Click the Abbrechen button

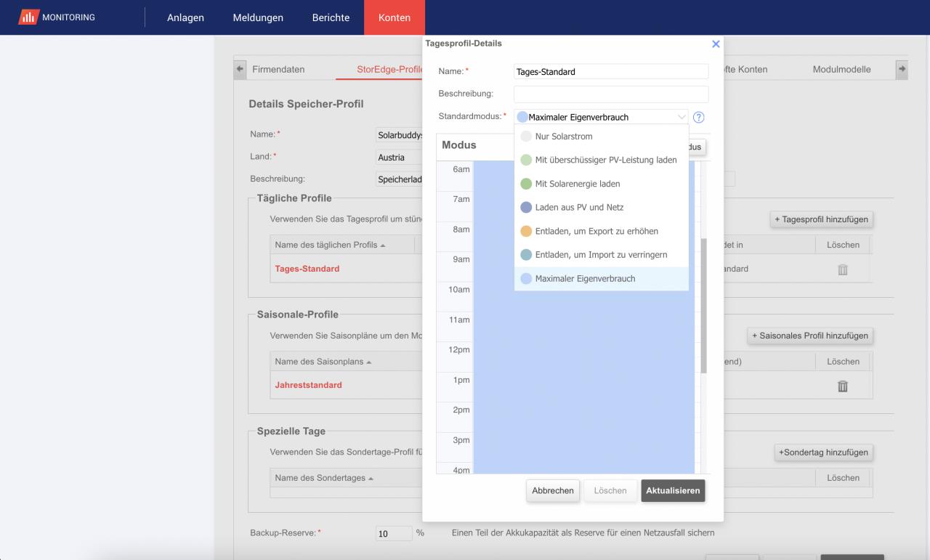pos(553,490)
